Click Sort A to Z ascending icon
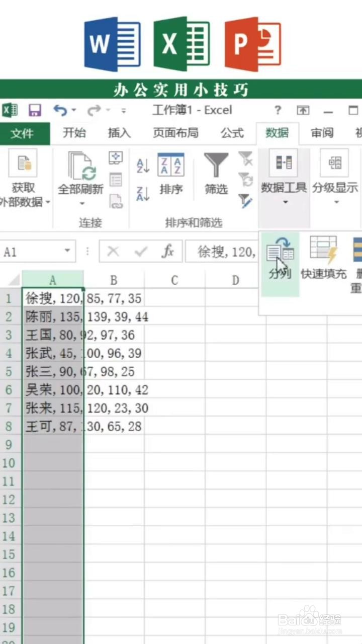 [143, 166]
